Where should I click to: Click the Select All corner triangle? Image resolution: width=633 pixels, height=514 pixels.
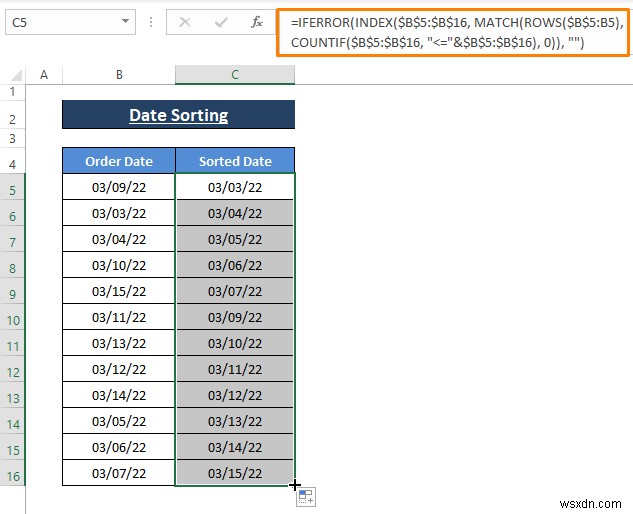tap(16, 75)
